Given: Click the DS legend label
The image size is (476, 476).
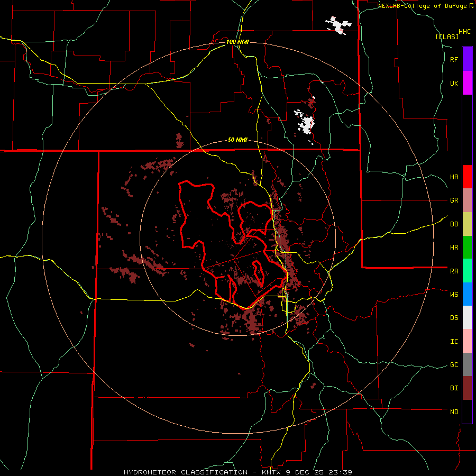Looking at the screenshot, I should (x=454, y=318).
